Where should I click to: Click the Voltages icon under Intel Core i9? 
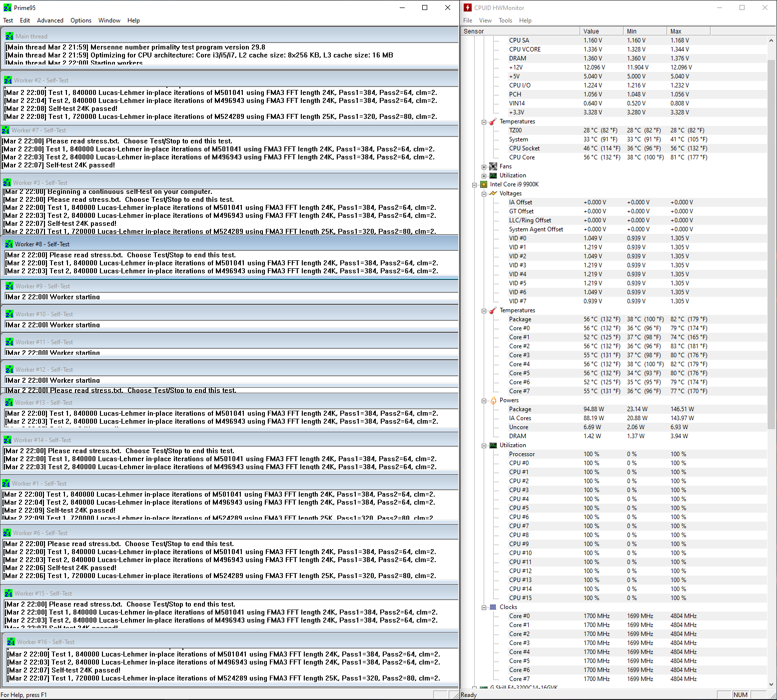(493, 193)
